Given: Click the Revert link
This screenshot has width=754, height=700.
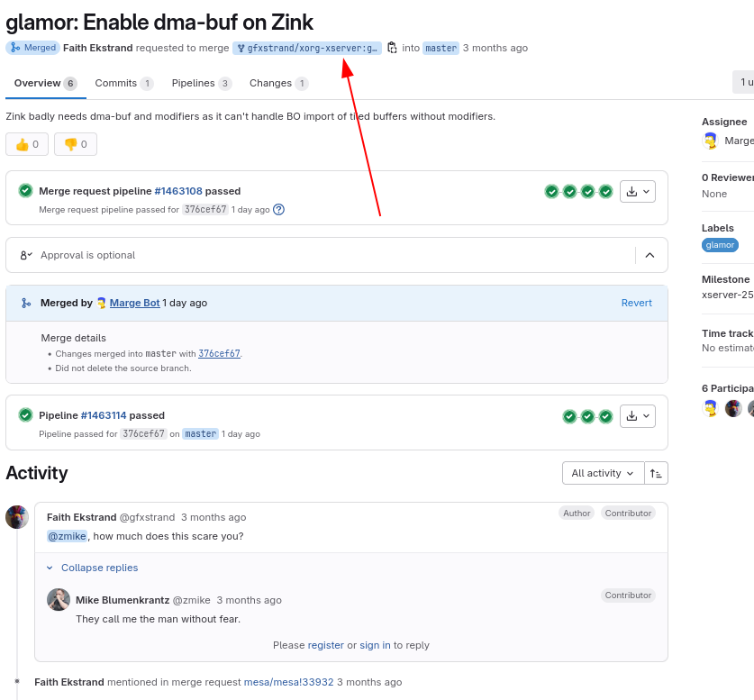Looking at the screenshot, I should pos(636,303).
